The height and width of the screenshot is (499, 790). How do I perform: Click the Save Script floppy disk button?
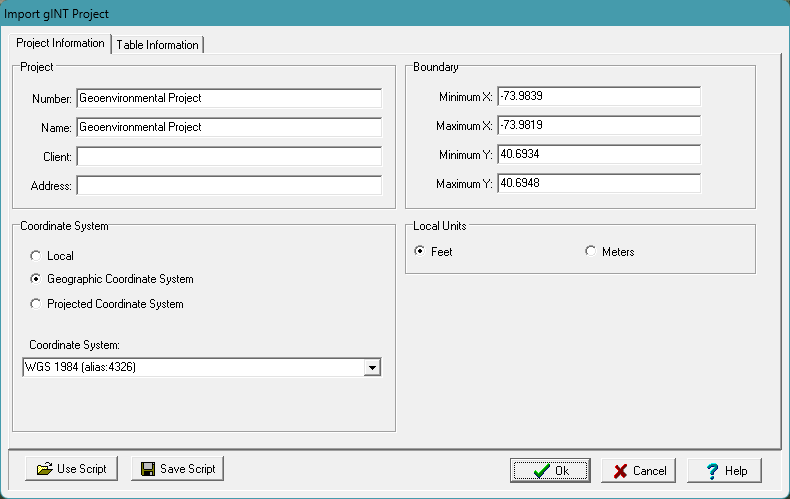(177, 469)
